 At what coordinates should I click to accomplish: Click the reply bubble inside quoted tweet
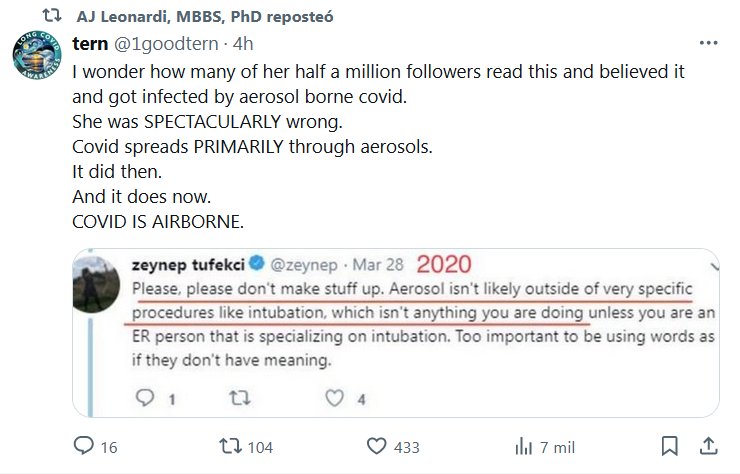point(143,399)
